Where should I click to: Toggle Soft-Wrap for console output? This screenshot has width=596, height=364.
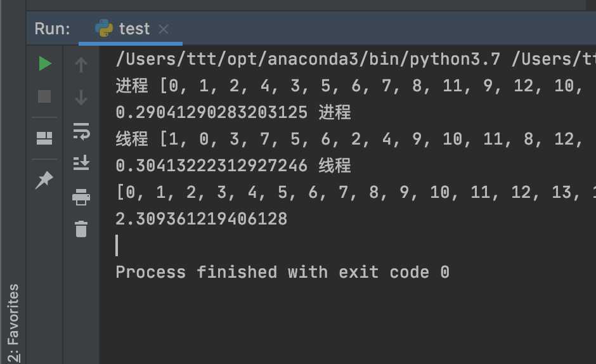81,131
